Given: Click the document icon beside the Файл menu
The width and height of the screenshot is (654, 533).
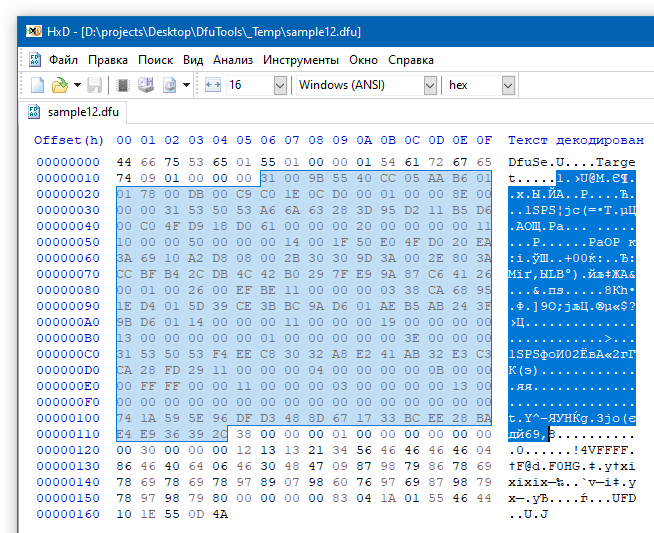Looking at the screenshot, I should point(35,60).
